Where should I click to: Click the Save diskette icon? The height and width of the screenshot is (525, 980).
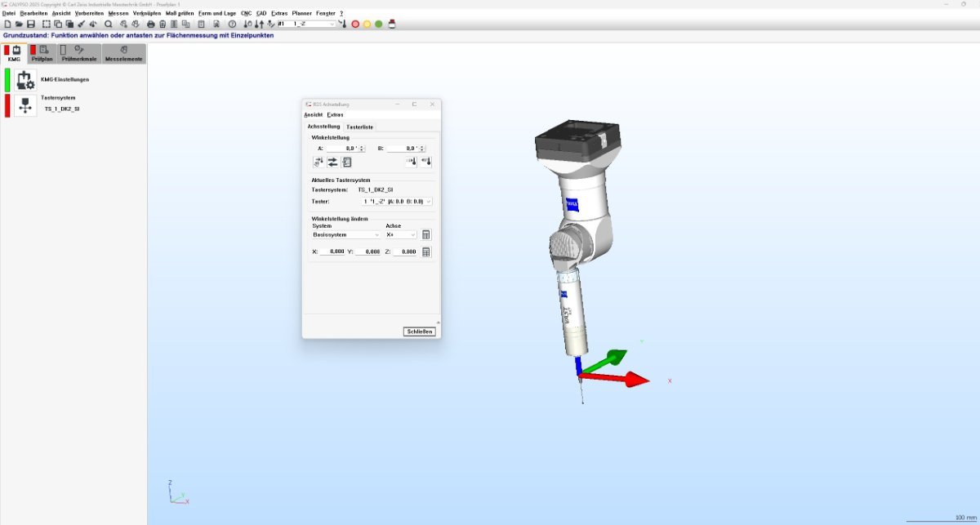(31, 24)
